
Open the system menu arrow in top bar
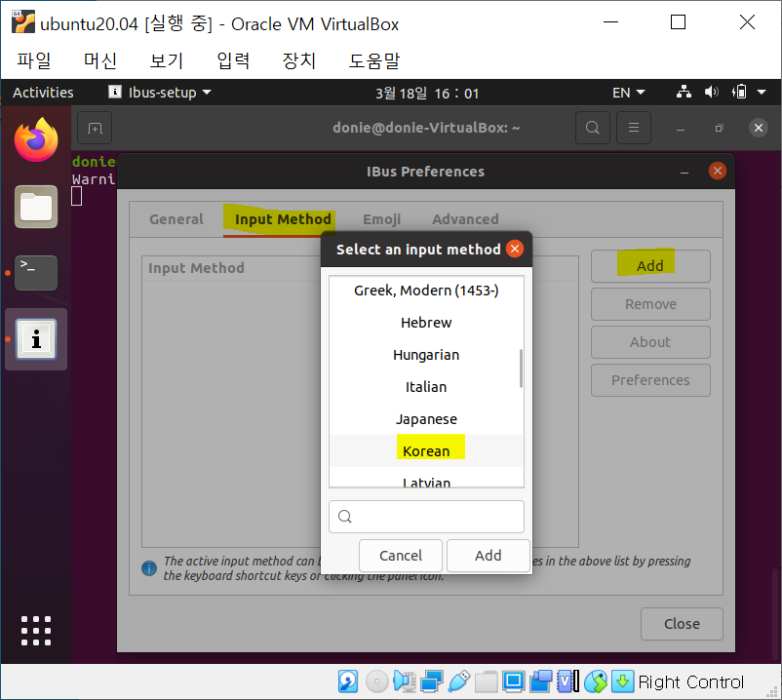[762, 93]
